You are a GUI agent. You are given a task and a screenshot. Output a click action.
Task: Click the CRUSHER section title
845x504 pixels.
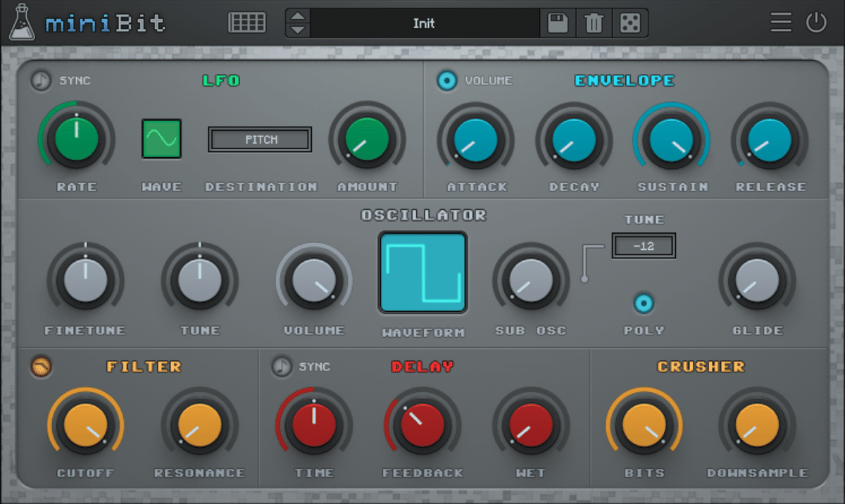(701, 367)
